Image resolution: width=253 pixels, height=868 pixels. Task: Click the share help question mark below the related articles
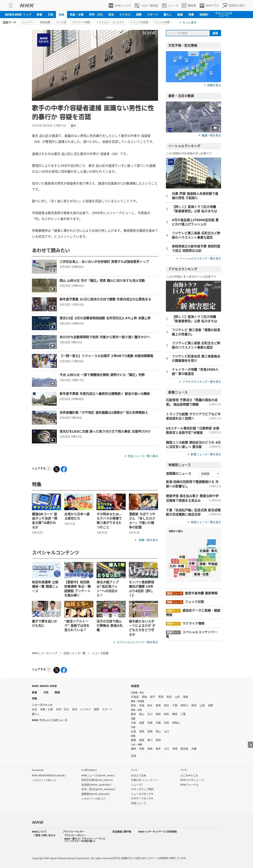[49, 469]
